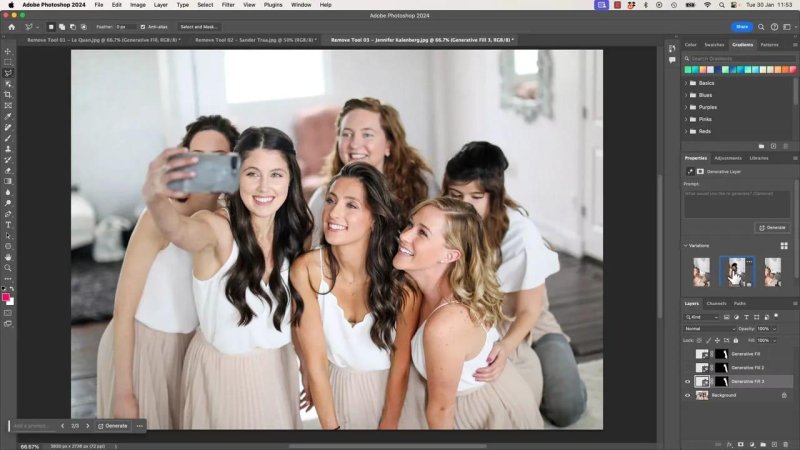Select the Move tool
Image resolution: width=800 pixels, height=450 pixels.
pos(8,52)
